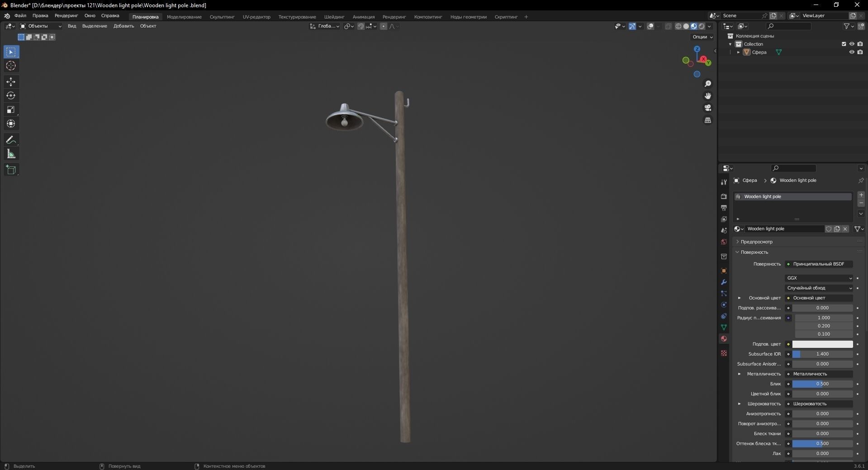Toggle camera view icon in viewport

click(x=708, y=108)
